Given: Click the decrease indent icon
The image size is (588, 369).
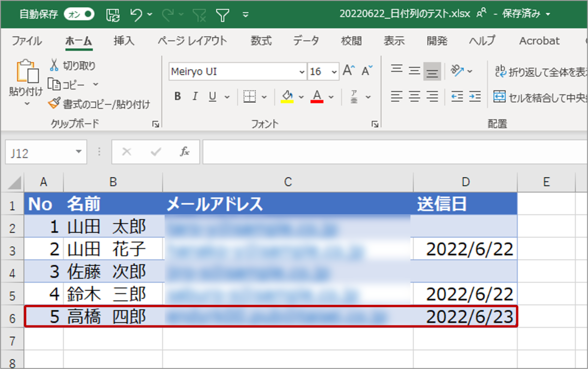Looking at the screenshot, I should coord(457,96).
